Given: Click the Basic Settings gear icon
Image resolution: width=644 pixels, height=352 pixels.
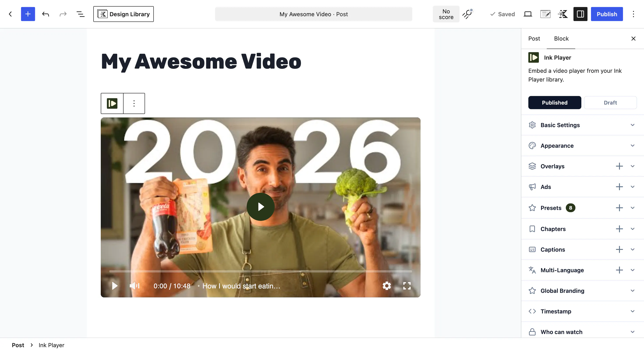Looking at the screenshot, I should 532,125.
